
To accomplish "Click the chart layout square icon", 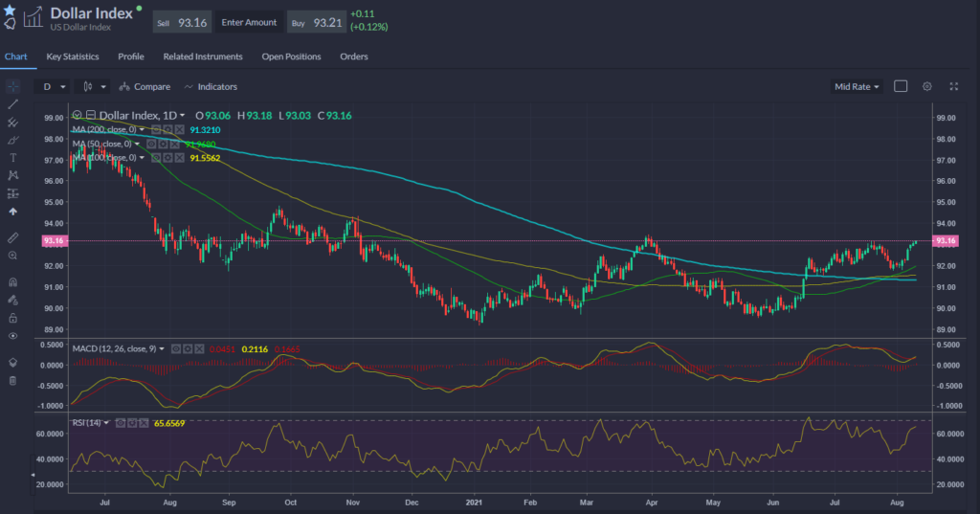I will (901, 86).
